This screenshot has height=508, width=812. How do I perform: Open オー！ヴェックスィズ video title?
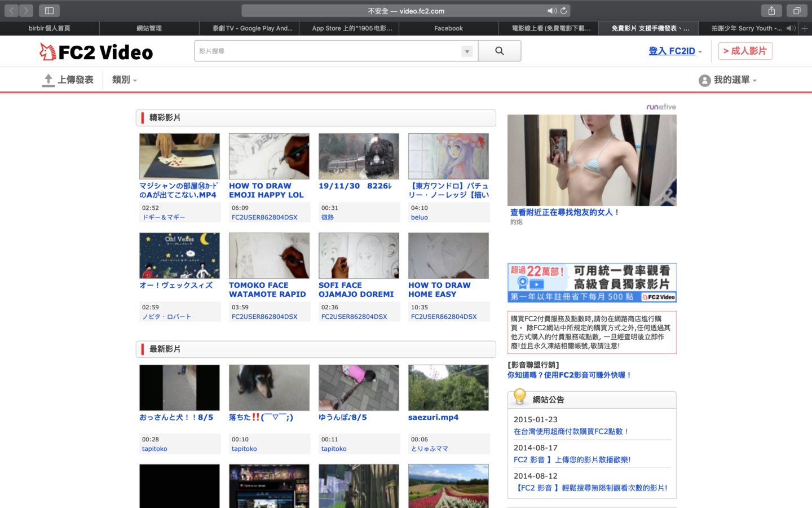click(x=176, y=285)
